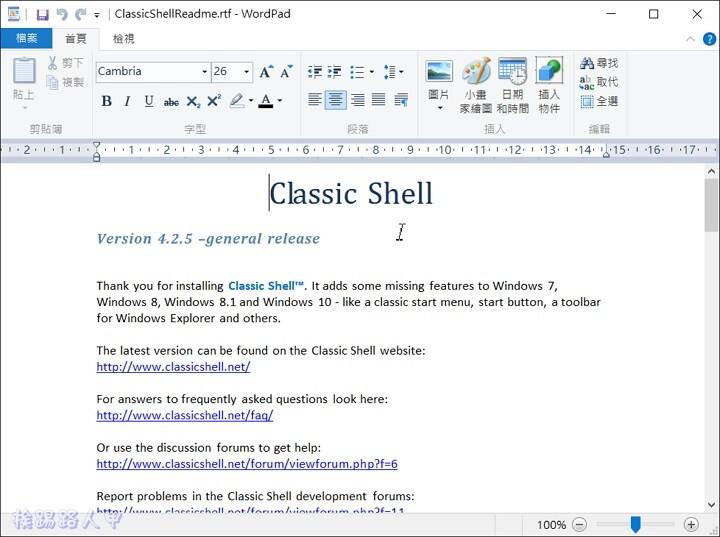
Task: Click the zoom slider handle
Action: (x=636, y=524)
